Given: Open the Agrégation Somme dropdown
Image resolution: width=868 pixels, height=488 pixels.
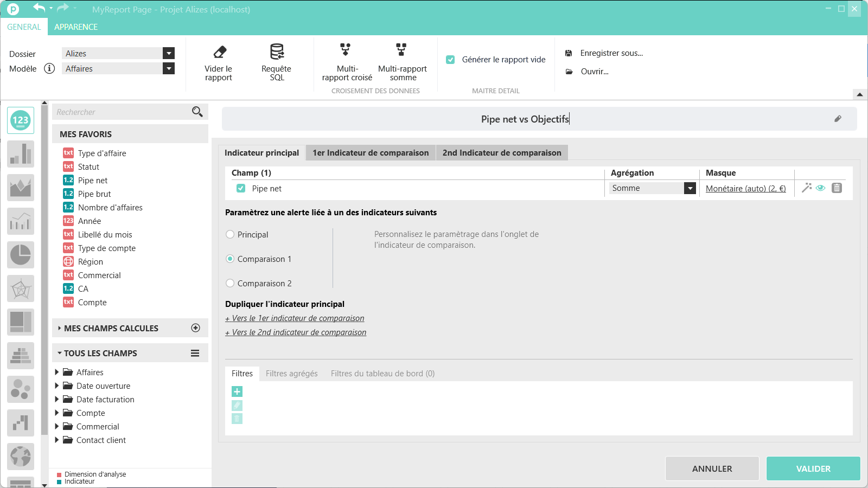Looking at the screenshot, I should point(690,188).
